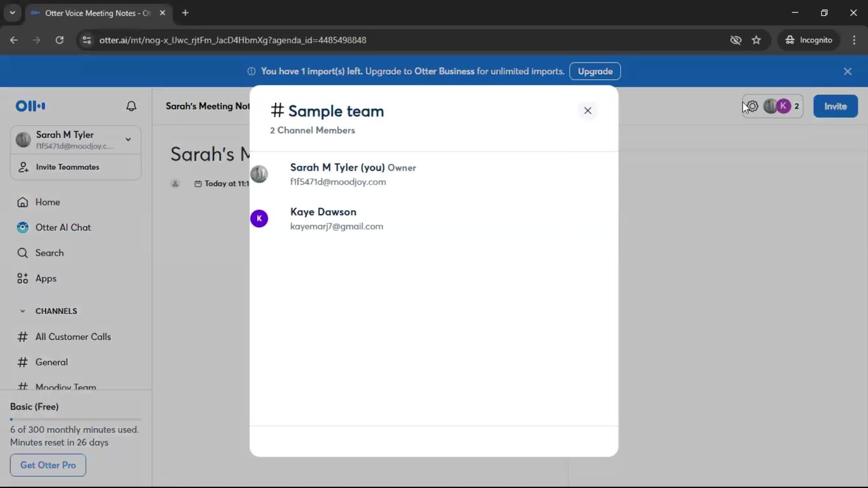Open channel settings gear icon
The height and width of the screenshot is (488, 868).
point(752,106)
